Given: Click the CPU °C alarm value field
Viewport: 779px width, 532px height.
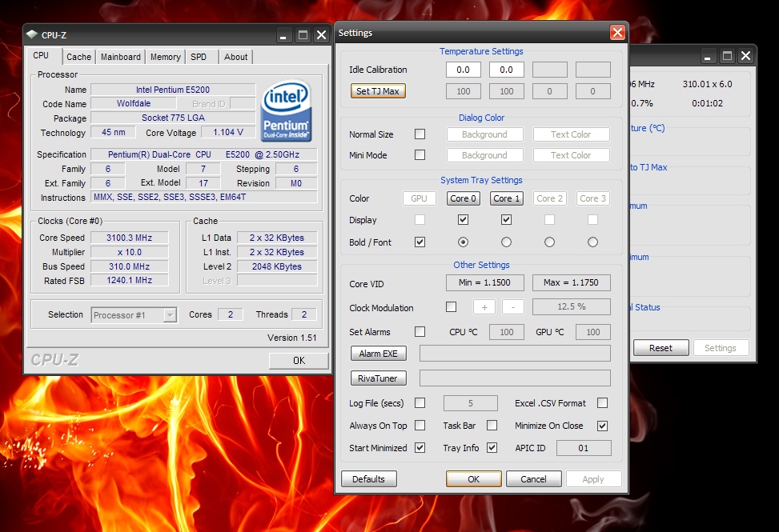Looking at the screenshot, I should coord(507,332).
